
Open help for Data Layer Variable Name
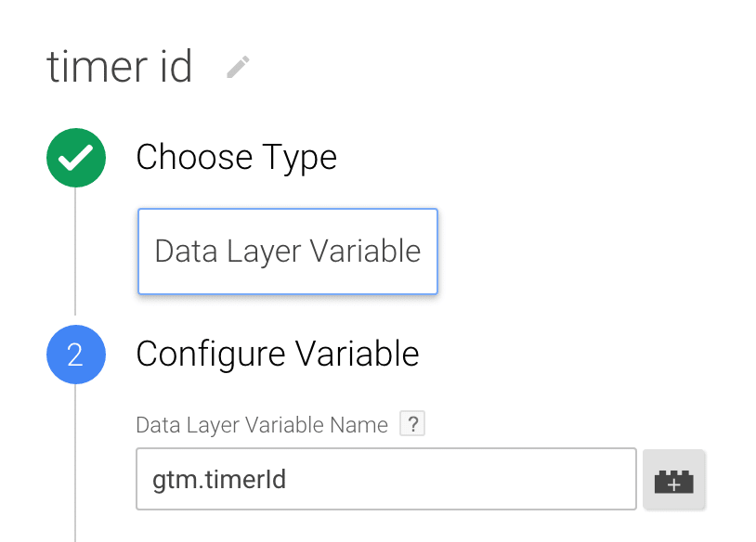click(x=412, y=423)
